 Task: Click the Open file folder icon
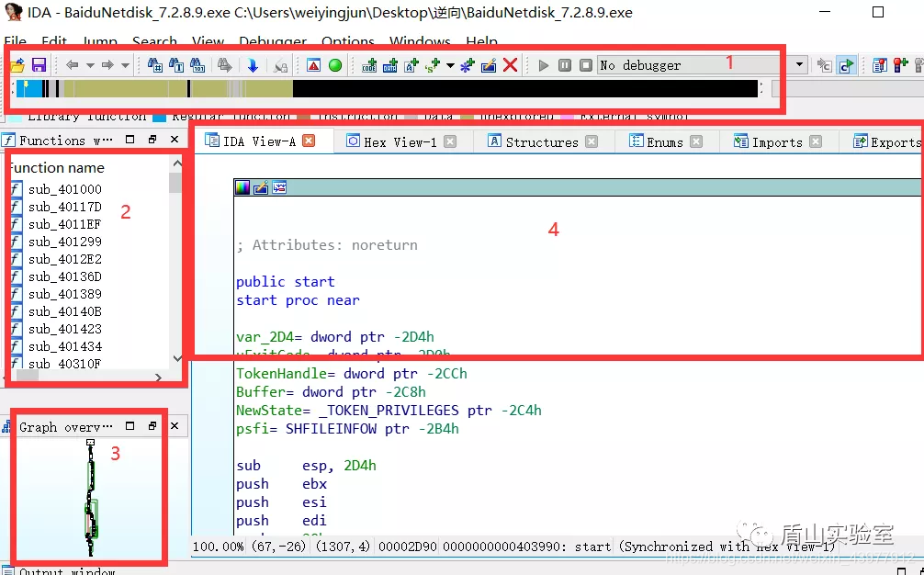point(17,65)
